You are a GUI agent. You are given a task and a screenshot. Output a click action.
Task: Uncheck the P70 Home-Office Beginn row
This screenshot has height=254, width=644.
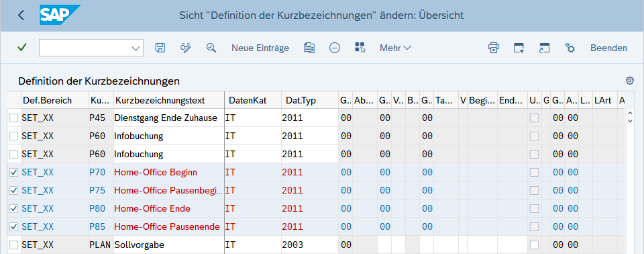tap(14, 173)
